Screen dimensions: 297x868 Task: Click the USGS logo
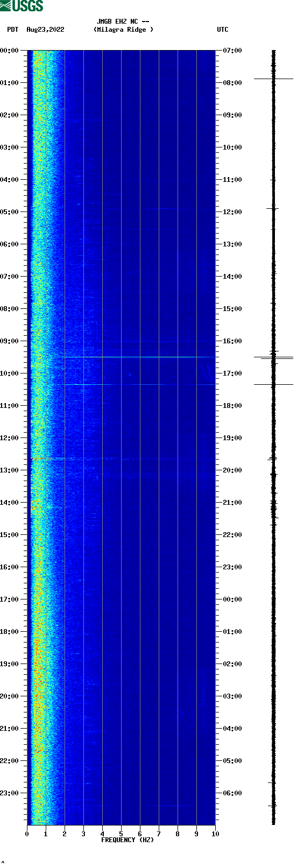coord(22,6)
